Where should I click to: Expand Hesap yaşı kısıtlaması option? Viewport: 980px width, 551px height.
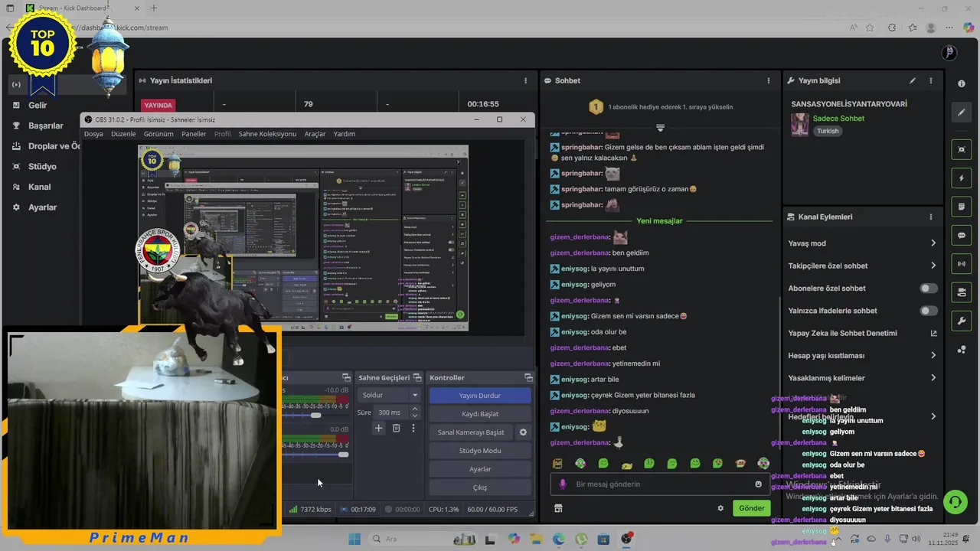pos(933,355)
